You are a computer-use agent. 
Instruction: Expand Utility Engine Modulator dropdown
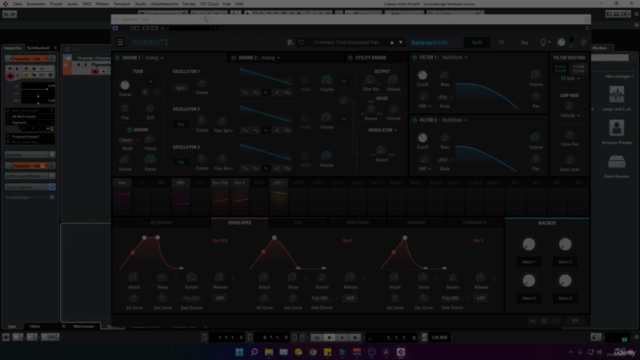tap(382, 130)
